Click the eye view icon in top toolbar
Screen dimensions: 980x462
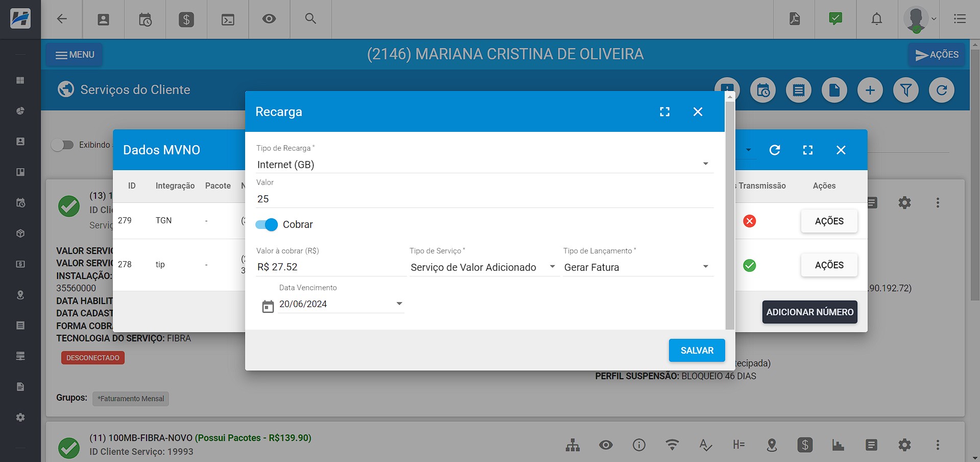coord(269,19)
